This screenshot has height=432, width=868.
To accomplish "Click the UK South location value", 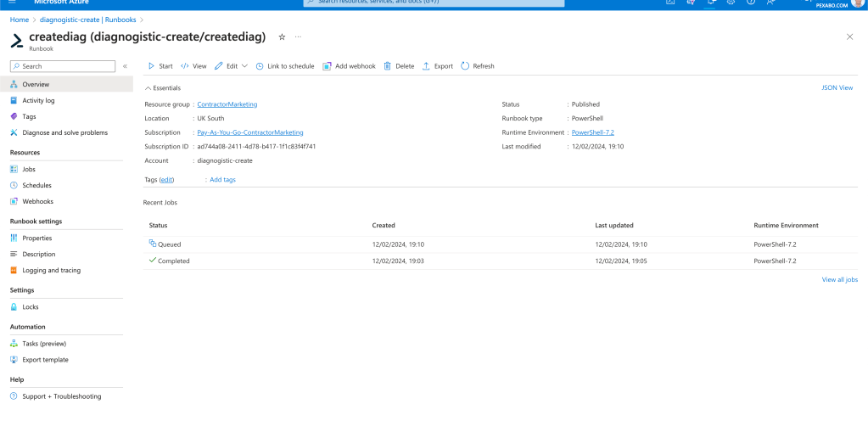I will point(211,118).
